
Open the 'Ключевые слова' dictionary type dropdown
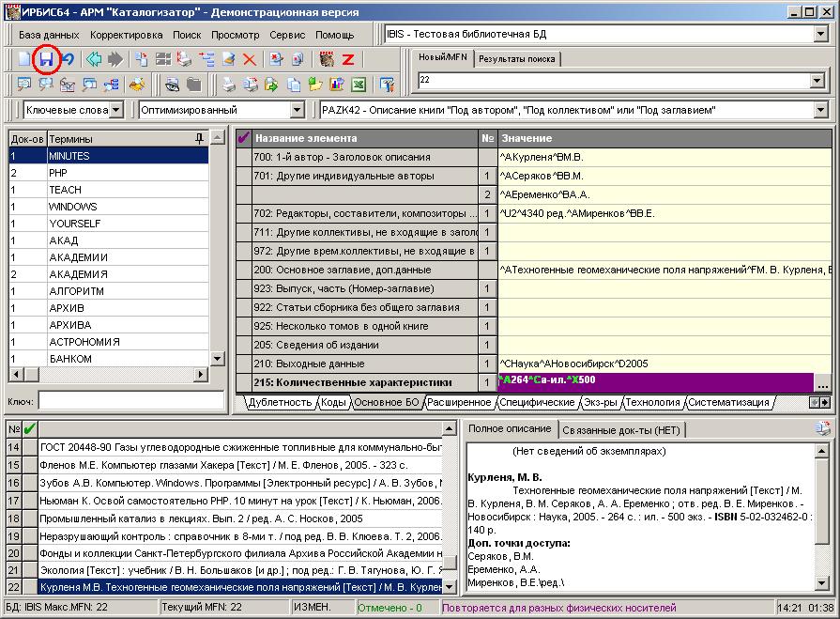tap(115, 110)
